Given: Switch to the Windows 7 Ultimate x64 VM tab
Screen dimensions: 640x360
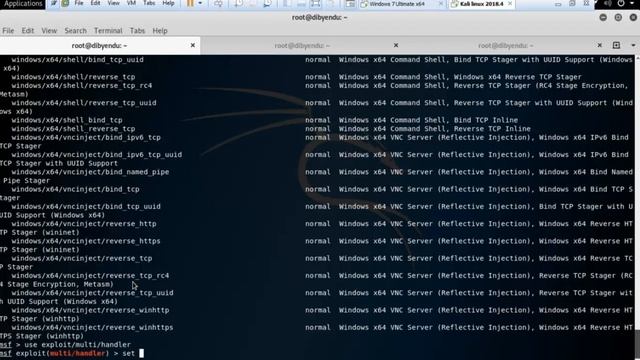Looking at the screenshot, I should [397, 4].
